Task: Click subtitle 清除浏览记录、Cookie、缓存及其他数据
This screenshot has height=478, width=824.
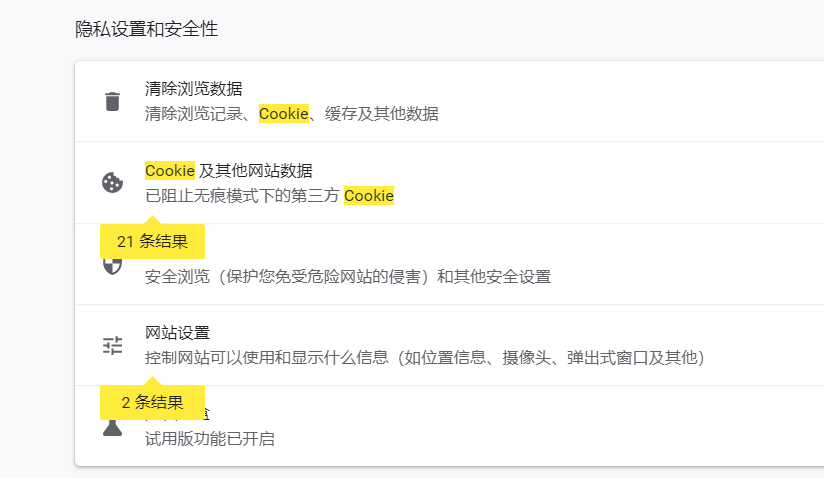Action: (x=291, y=114)
